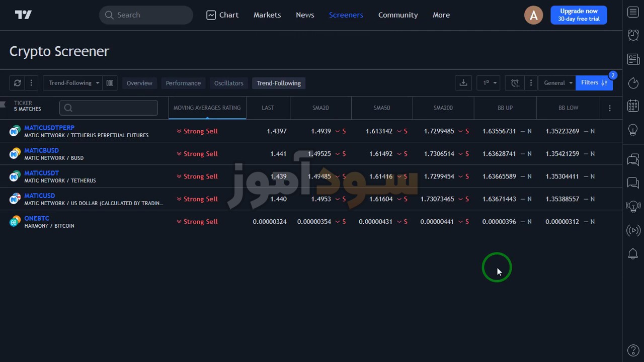
Task: Open the Public chats icon
Action: click(633, 160)
